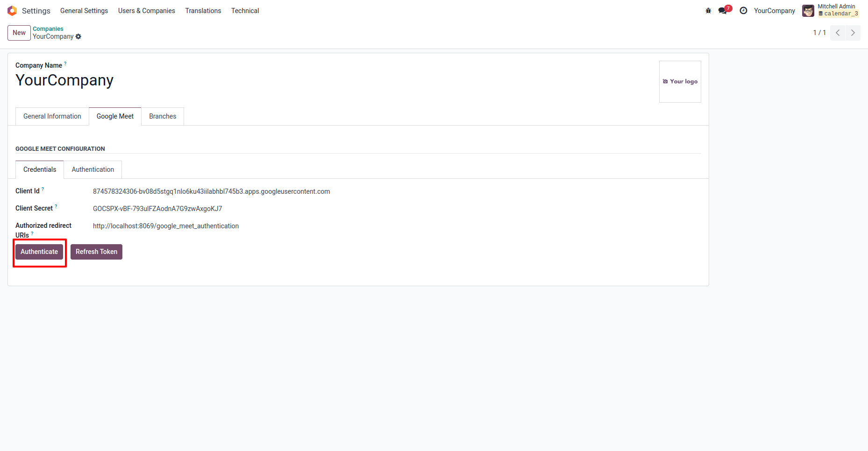Click the GOOGLE MEET CONFIGURATION section heading
This screenshot has height=451, width=868.
(x=60, y=149)
